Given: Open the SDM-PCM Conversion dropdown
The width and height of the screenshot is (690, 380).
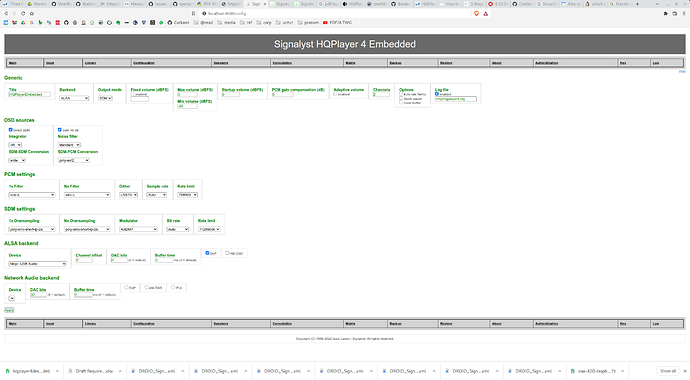Looking at the screenshot, I should click(73, 160).
